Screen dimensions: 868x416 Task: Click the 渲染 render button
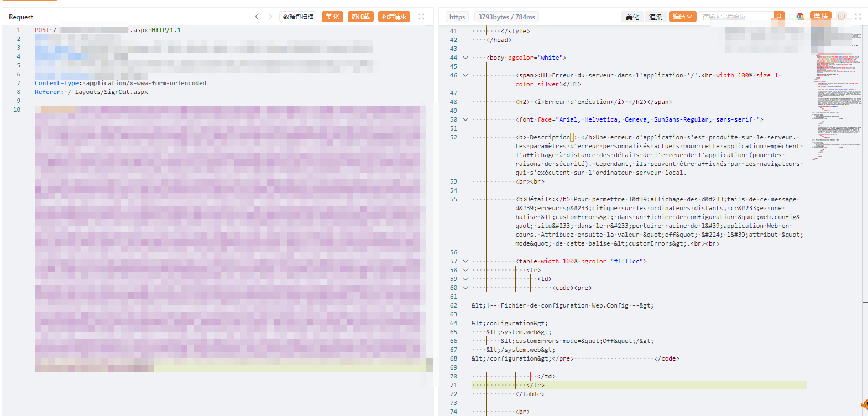tap(656, 17)
